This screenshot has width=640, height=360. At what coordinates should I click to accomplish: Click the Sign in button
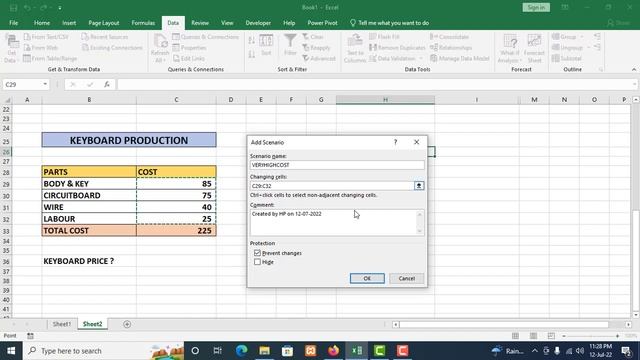536,7
